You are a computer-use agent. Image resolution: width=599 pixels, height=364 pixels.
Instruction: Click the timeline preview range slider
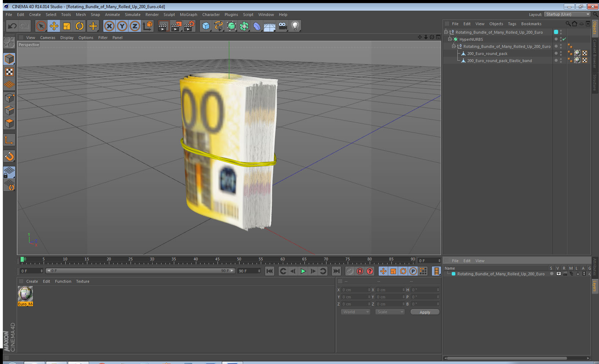[140, 271]
